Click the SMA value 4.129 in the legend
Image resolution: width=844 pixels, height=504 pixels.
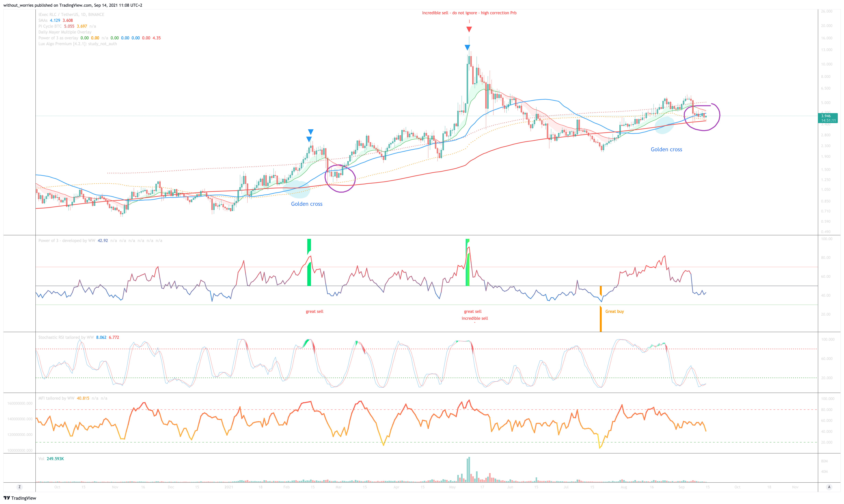55,20
